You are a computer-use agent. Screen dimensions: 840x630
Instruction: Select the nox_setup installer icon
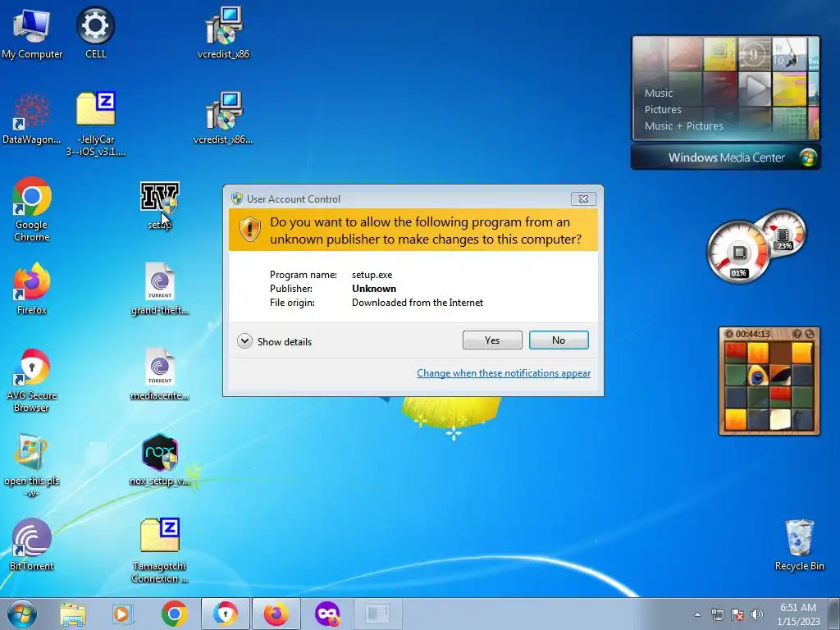[159, 459]
